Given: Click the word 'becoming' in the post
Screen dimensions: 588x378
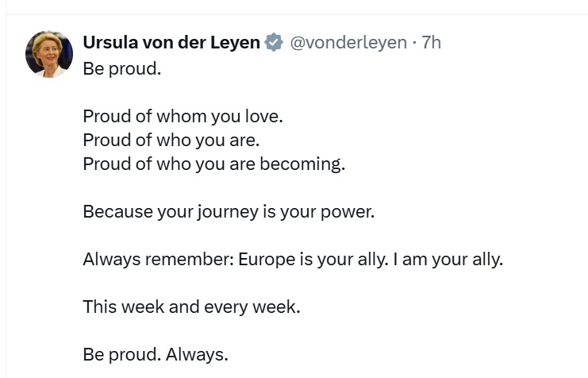Looking at the screenshot, I should click(x=302, y=164).
